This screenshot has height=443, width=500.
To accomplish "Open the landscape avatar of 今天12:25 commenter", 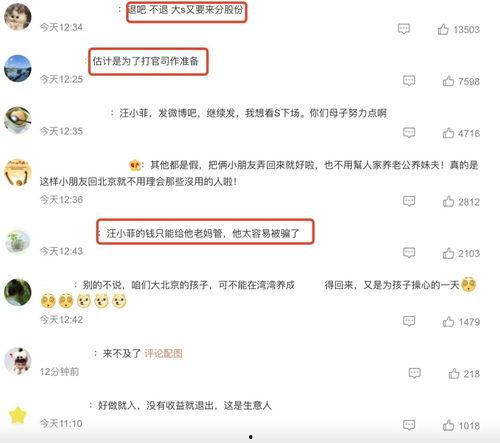I will (x=17, y=69).
